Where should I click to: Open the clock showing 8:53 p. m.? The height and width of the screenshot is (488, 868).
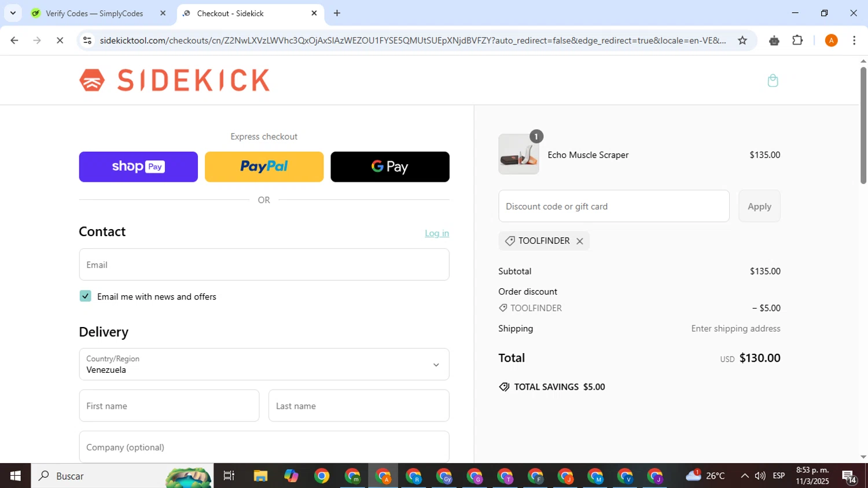click(812, 476)
